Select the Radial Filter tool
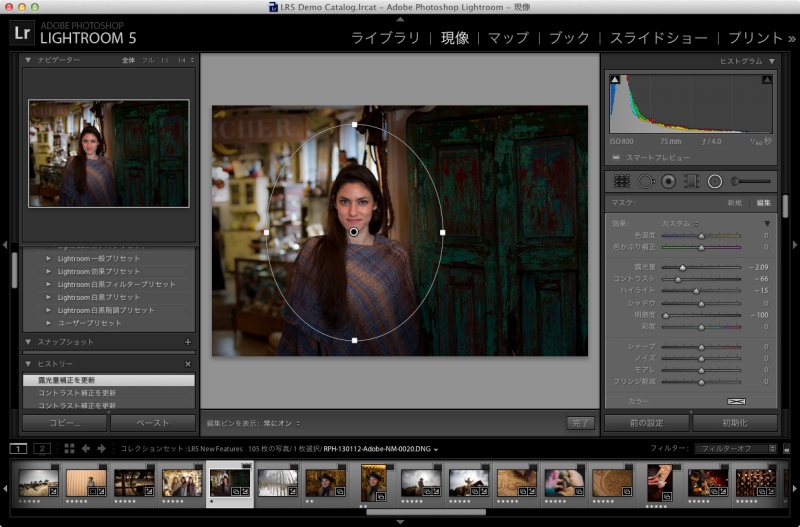800x527 pixels. (715, 181)
